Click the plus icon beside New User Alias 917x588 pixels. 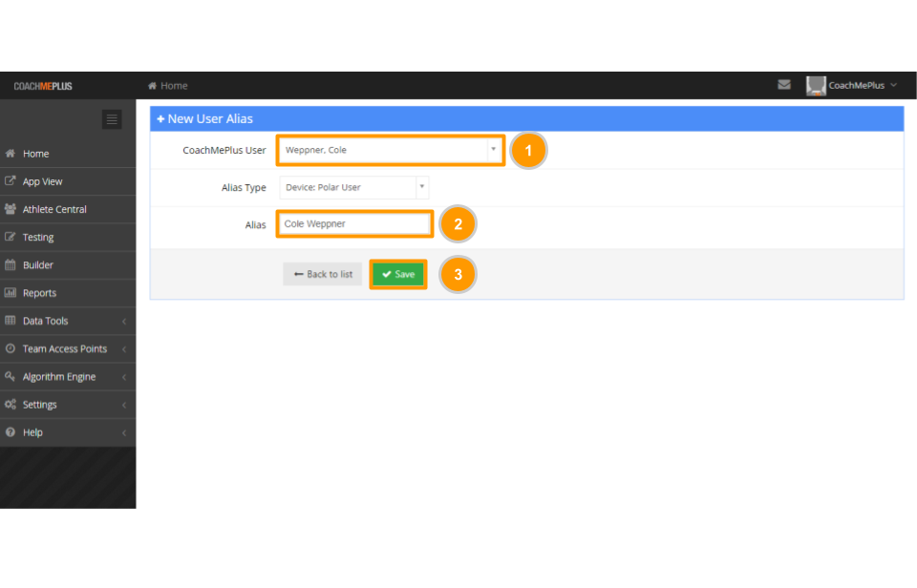click(160, 119)
